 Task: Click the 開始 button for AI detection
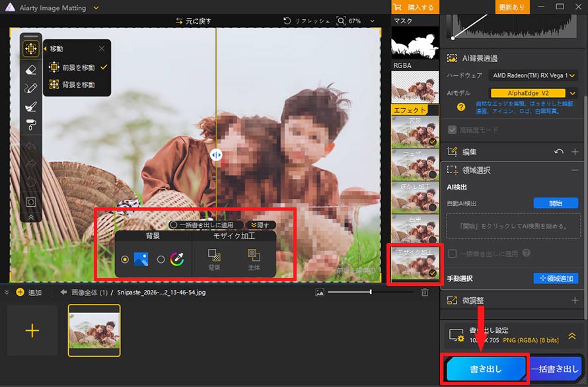556,203
